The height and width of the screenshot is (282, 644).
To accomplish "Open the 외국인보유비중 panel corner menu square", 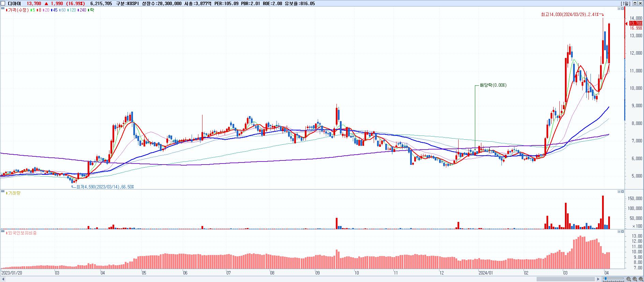I will pyautogui.click(x=3, y=232).
